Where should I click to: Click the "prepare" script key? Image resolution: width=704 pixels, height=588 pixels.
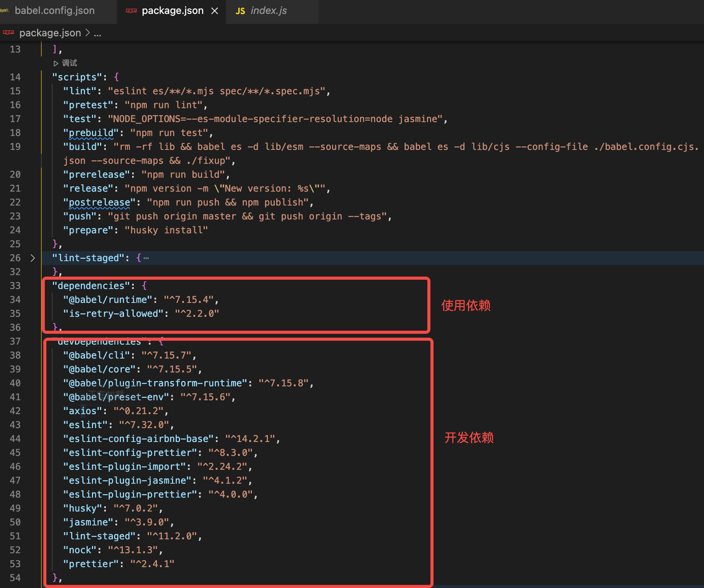tap(88, 230)
